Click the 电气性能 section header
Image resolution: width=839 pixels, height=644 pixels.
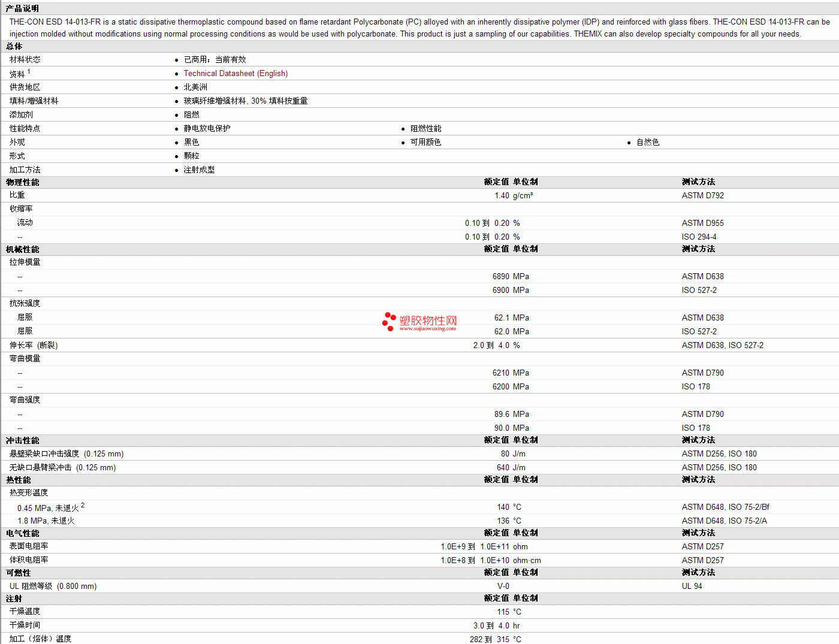pos(22,533)
